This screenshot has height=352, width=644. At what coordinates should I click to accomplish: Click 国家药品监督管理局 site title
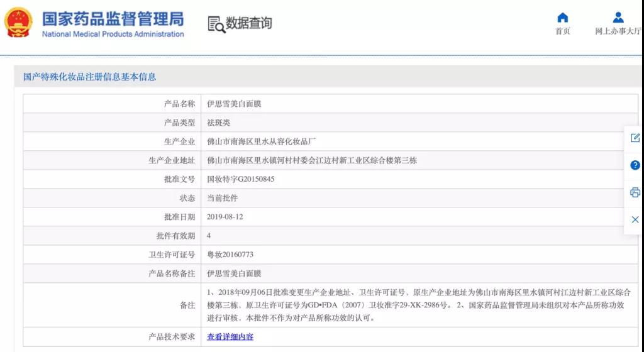[113, 19]
